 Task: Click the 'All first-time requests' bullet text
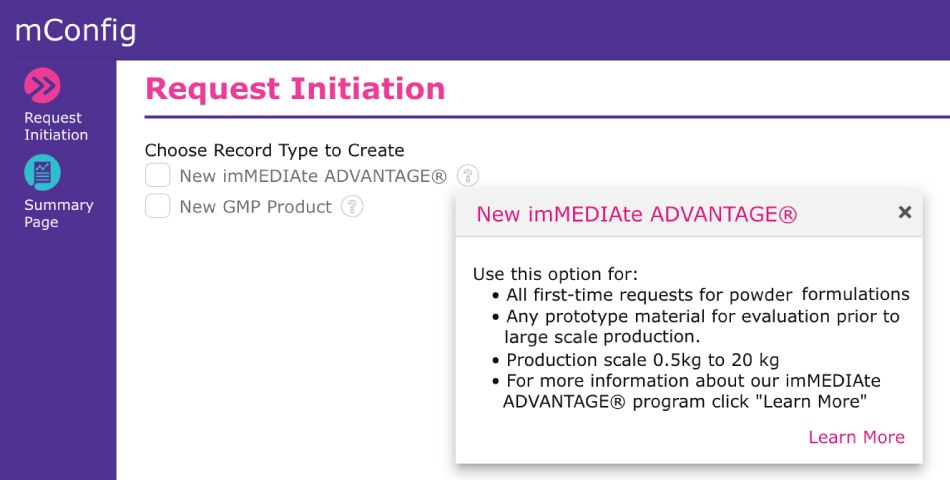[x=707, y=294]
